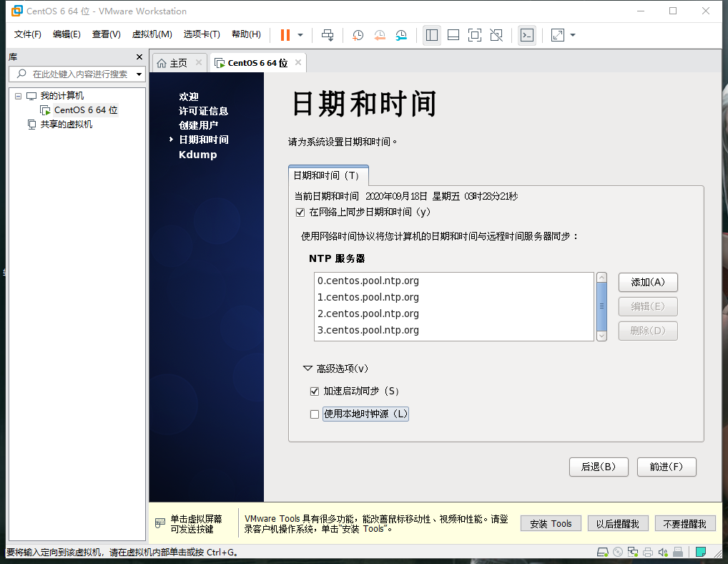Screen dimensions: 728x564
Task: Select 2.centos.pool.ntp.org server
Action: coord(454,313)
